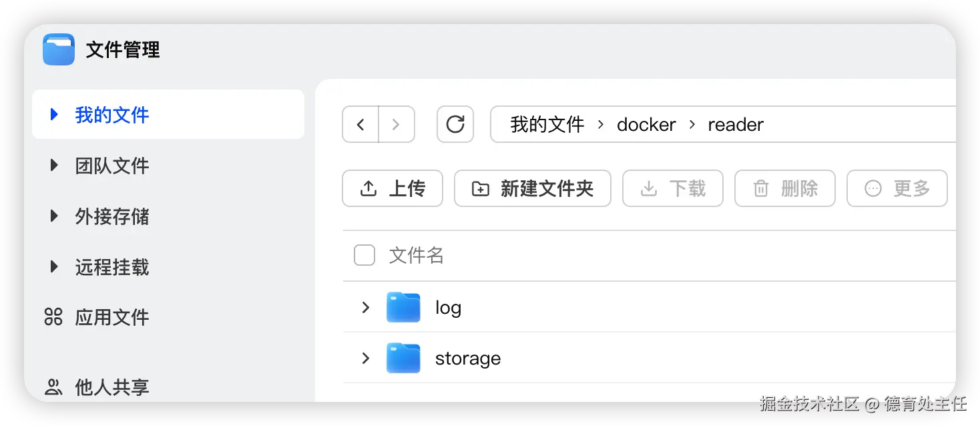
Task: Open 应用文件 in the sidebar
Action: coord(111,317)
